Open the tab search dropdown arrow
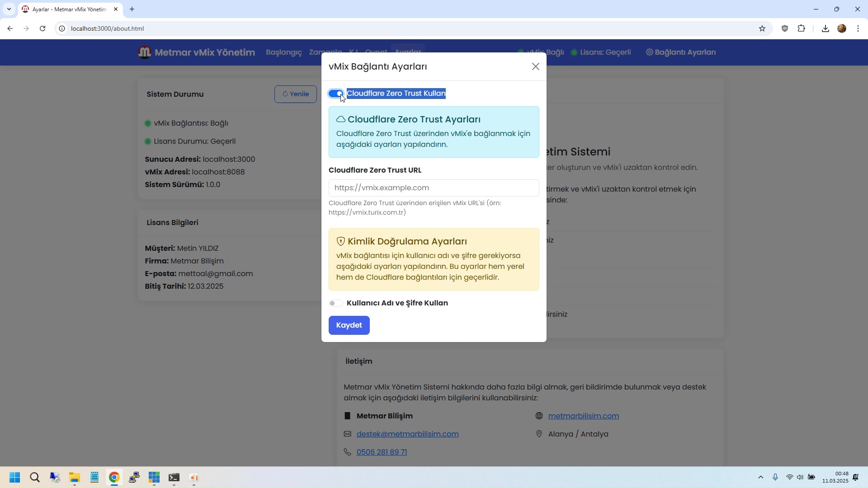Viewport: 868px width, 488px height. pyautogui.click(x=9, y=9)
